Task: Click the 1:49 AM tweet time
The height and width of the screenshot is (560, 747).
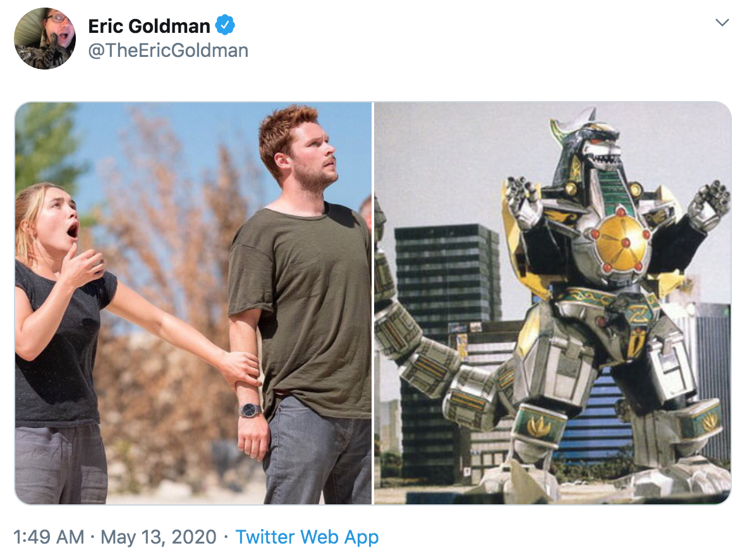Action: (x=49, y=537)
